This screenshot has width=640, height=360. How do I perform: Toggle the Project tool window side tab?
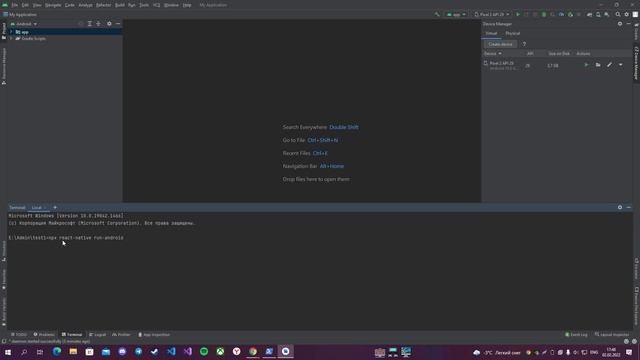(x=4, y=31)
